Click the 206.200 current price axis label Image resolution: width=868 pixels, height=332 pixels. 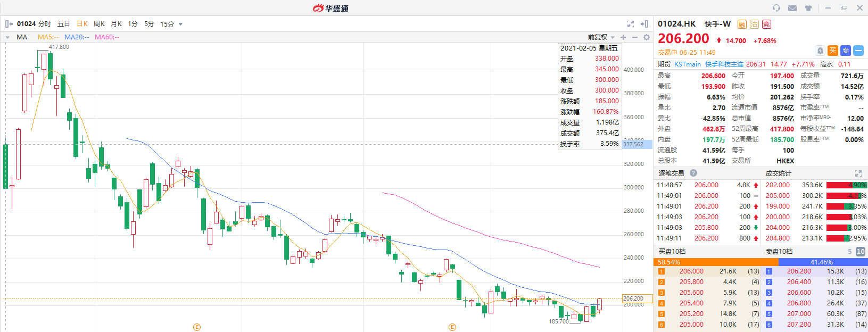pos(637,298)
